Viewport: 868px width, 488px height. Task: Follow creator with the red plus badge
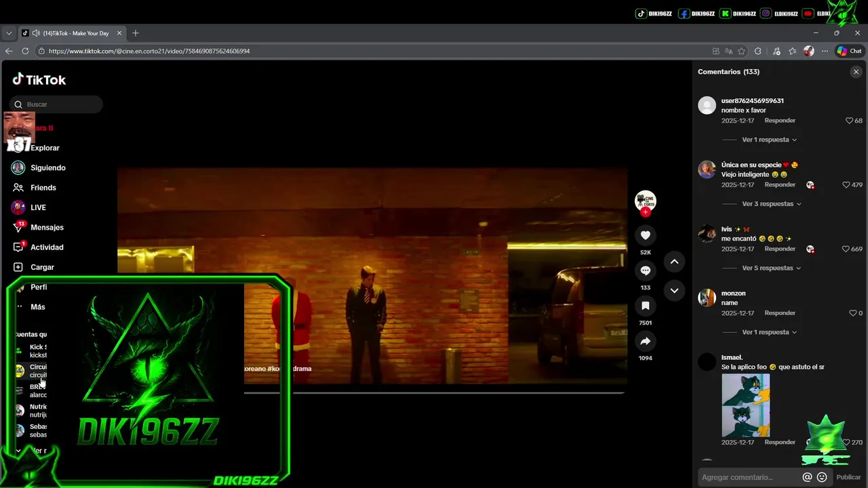(x=645, y=212)
